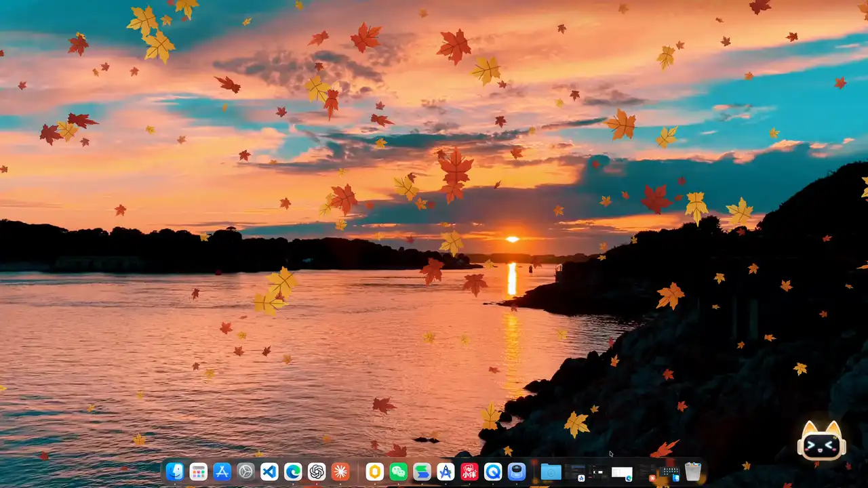Open the Trash in the dock
The height and width of the screenshot is (488, 868).
pos(692,472)
